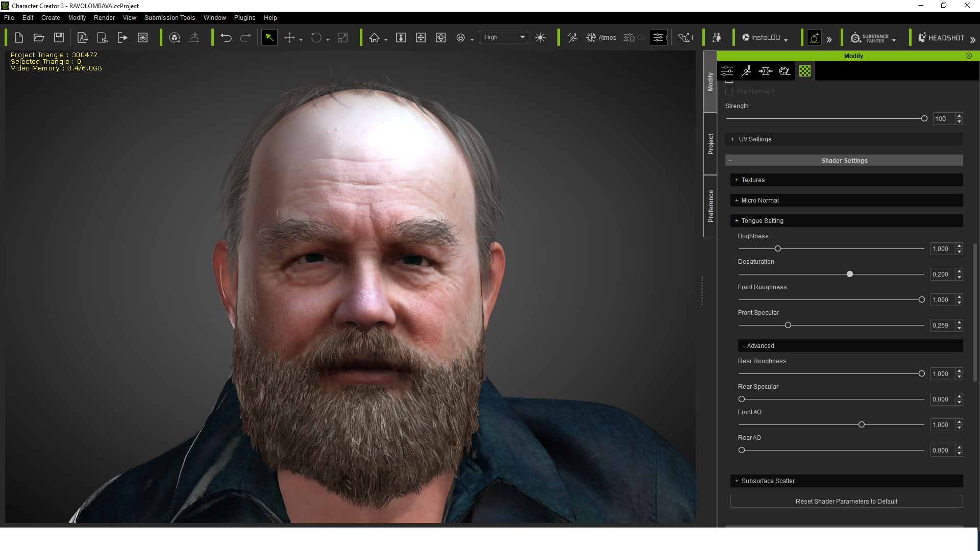Close the Modify panel with the X icon

[969, 56]
